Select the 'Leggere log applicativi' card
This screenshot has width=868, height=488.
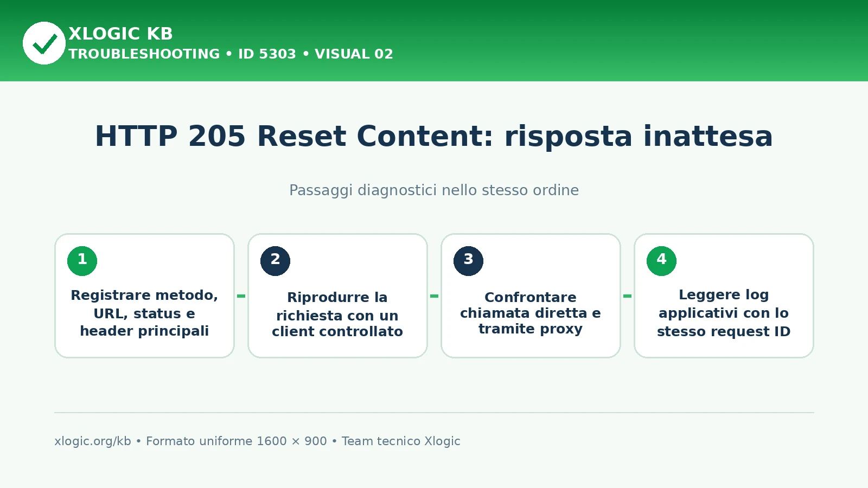[x=724, y=296]
